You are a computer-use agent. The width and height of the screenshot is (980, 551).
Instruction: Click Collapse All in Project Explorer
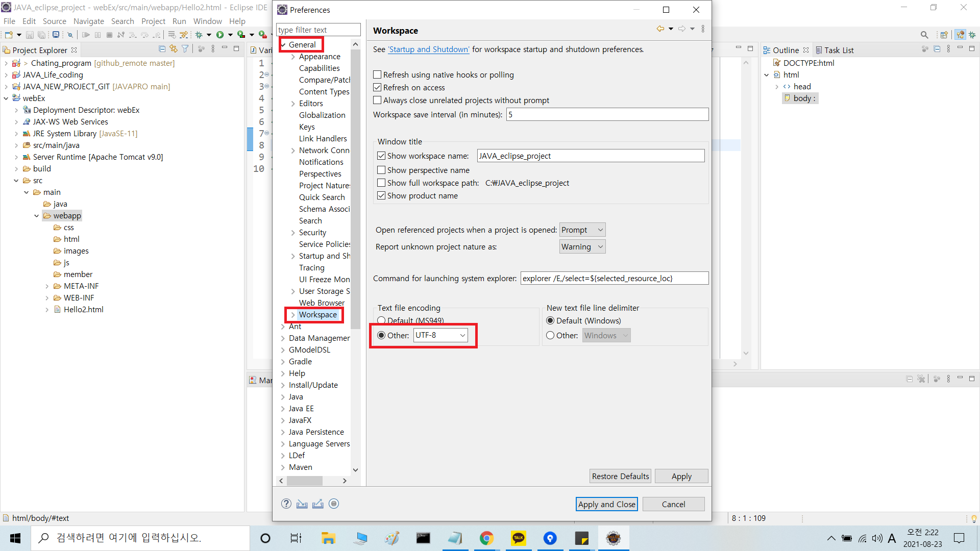(162, 49)
